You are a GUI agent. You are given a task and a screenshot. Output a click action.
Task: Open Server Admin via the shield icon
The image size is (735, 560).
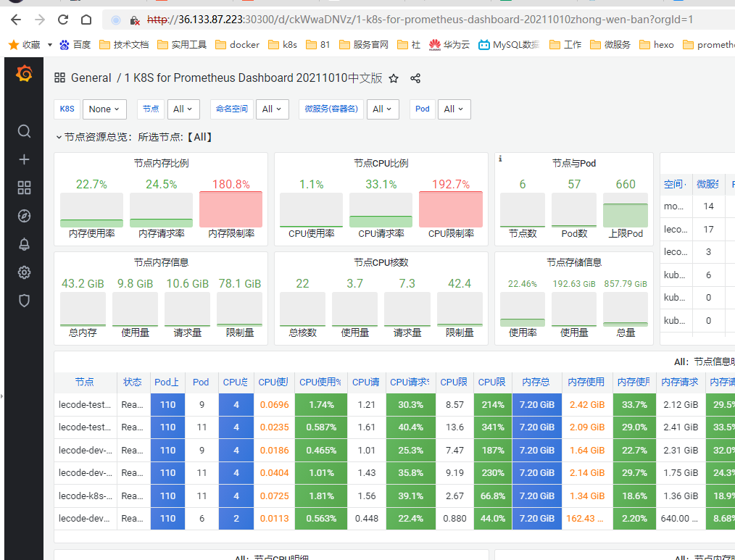point(24,301)
